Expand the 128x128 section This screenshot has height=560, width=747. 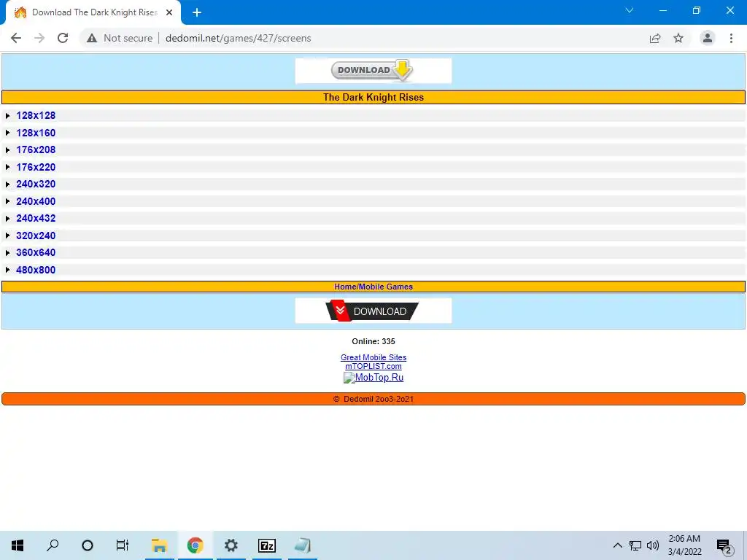tap(36, 116)
